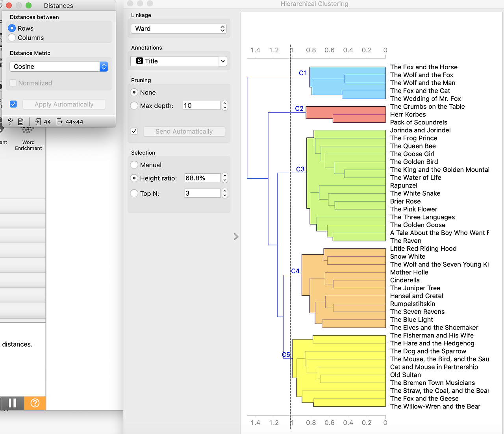Click the Top N value field
Screen dimensions: 504x434
tap(202, 193)
